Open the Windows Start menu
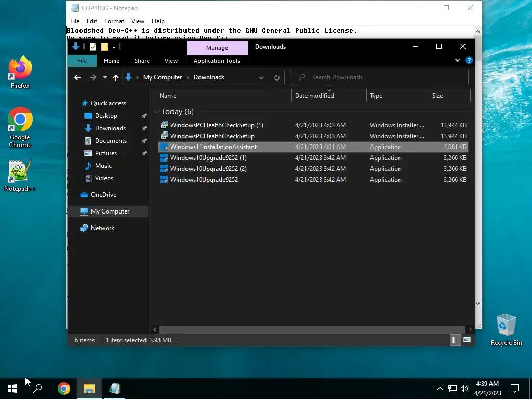 coord(12,389)
